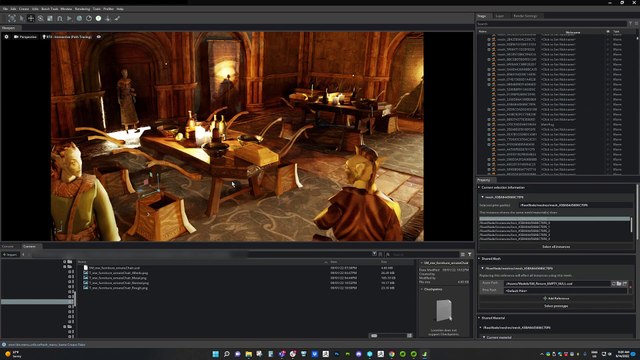Click the white circle toolbar icon
This screenshot has width=640, height=360.
coord(98,18)
